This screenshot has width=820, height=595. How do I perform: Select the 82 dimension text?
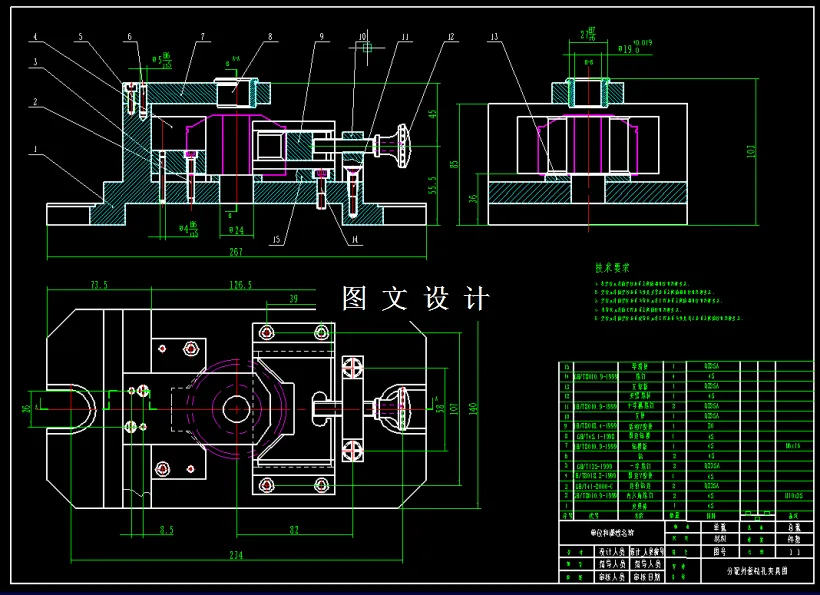pyautogui.click(x=294, y=530)
